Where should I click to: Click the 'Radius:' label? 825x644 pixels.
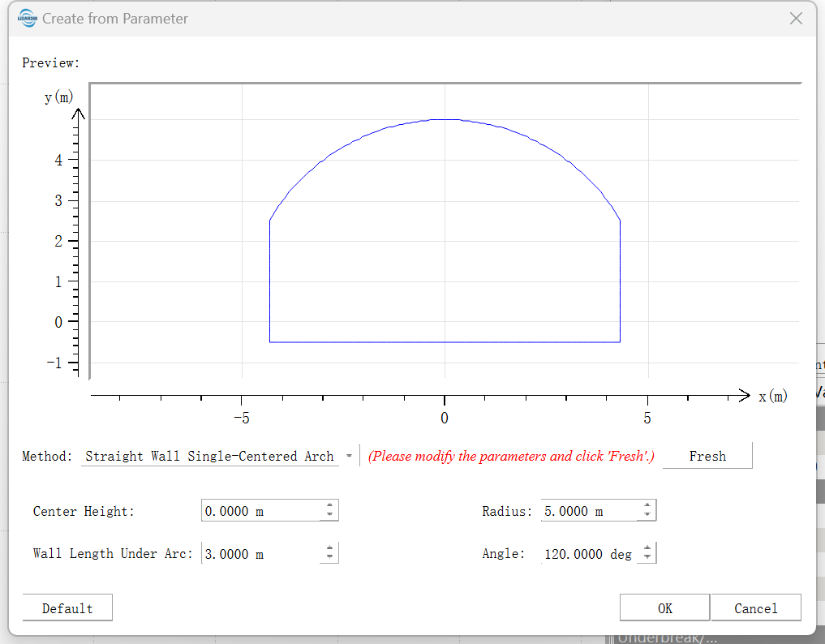(x=507, y=511)
